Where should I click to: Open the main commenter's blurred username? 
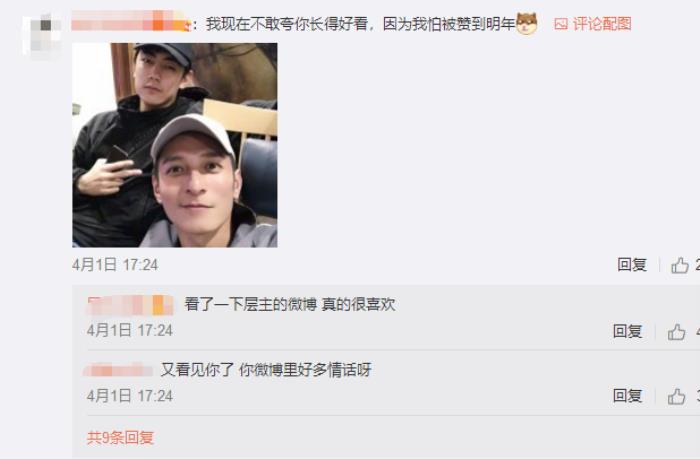130,21
